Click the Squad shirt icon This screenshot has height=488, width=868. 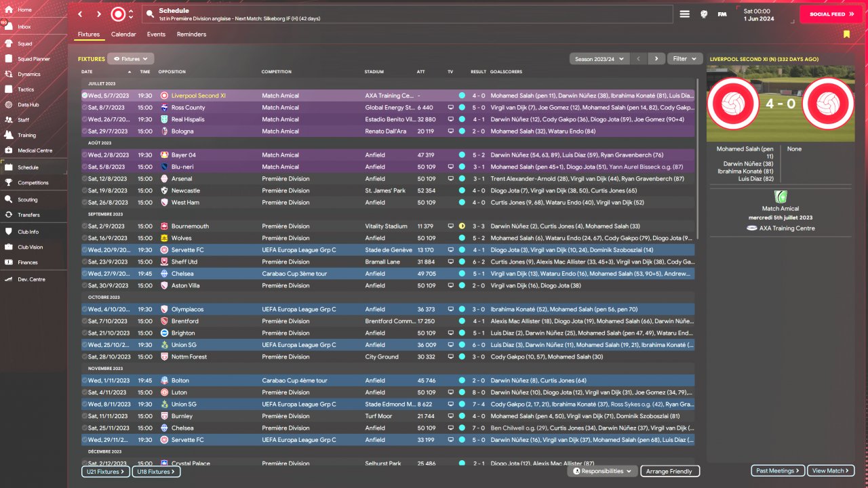[x=8, y=43]
